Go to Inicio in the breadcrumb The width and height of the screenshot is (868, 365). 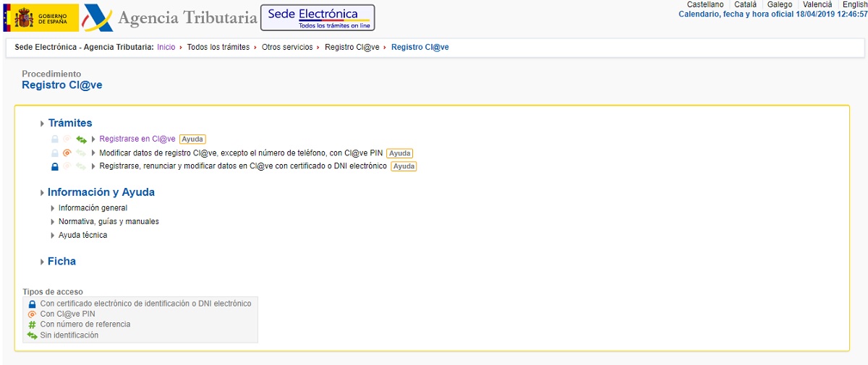click(166, 47)
